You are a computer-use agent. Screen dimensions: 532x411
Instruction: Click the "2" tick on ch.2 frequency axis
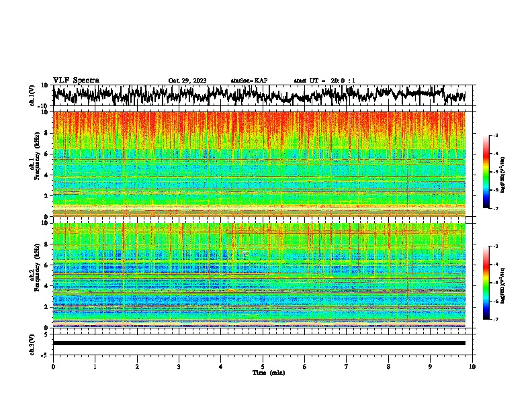click(46, 307)
